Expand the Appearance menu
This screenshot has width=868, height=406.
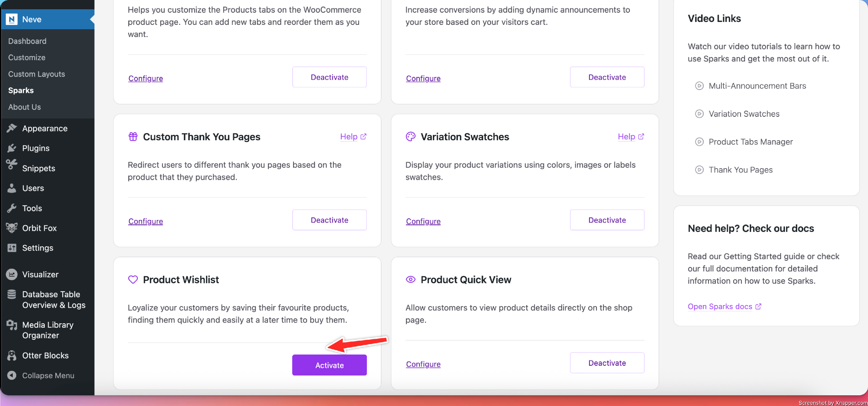(x=45, y=128)
